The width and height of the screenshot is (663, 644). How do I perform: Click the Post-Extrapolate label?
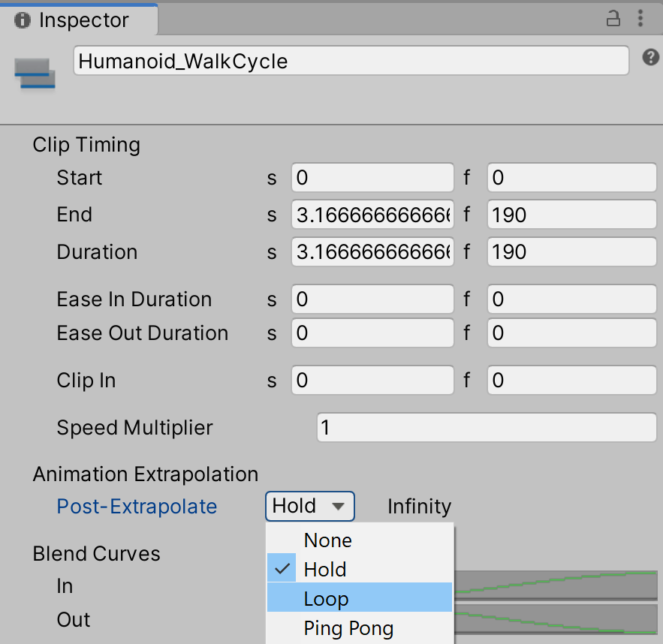[x=137, y=507]
